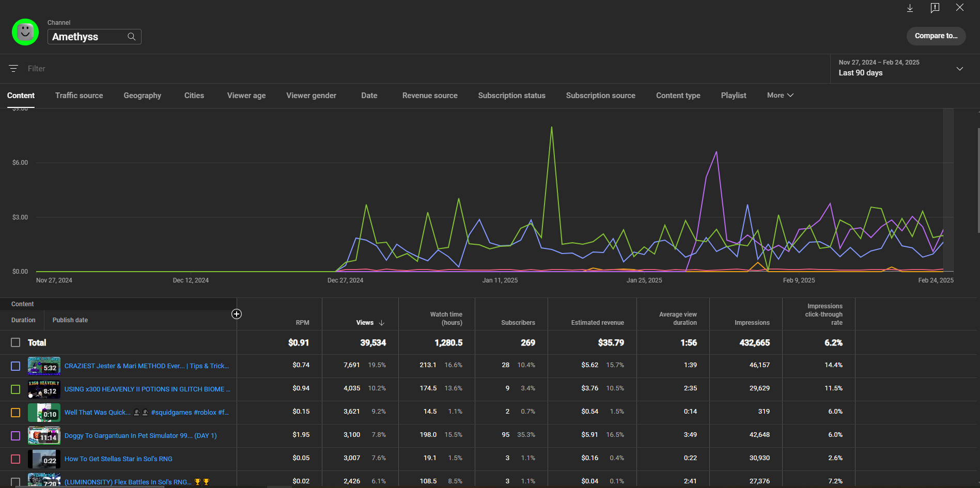
Task: Toggle Doggy To Gargantuan video checkbox
Action: click(x=15, y=435)
